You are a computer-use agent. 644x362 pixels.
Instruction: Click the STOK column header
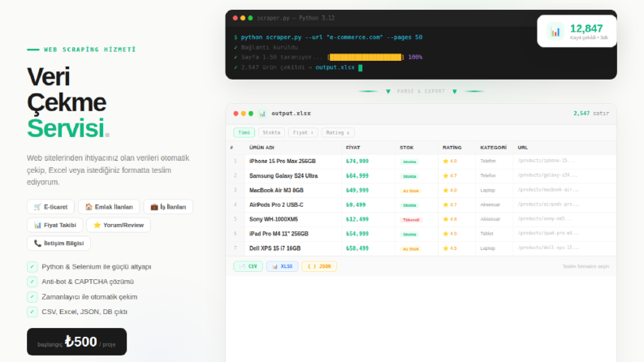tap(407, 148)
